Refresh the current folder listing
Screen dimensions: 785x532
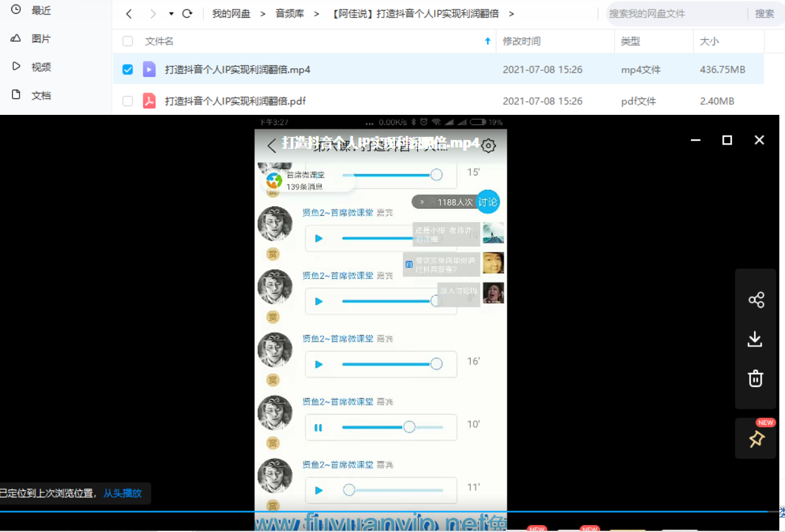pos(187,14)
